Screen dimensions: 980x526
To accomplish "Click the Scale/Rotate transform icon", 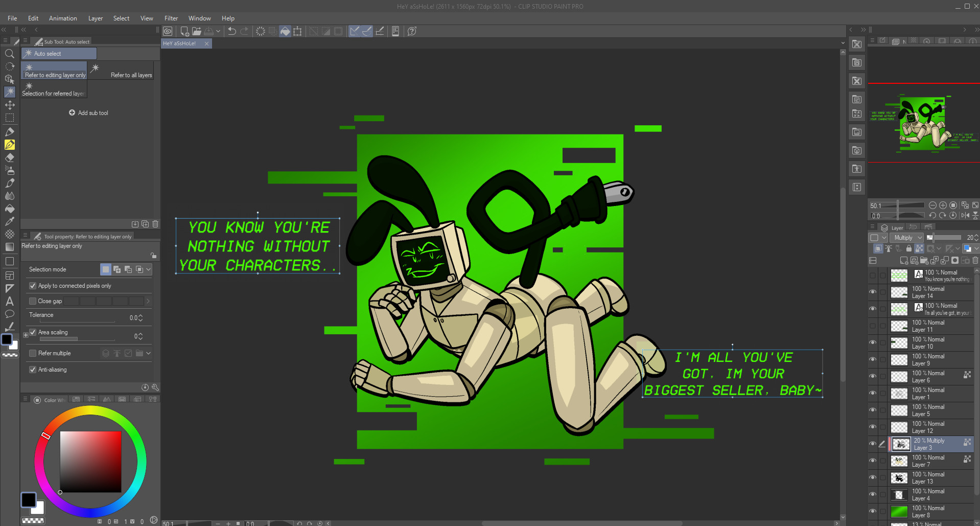I will click(297, 31).
